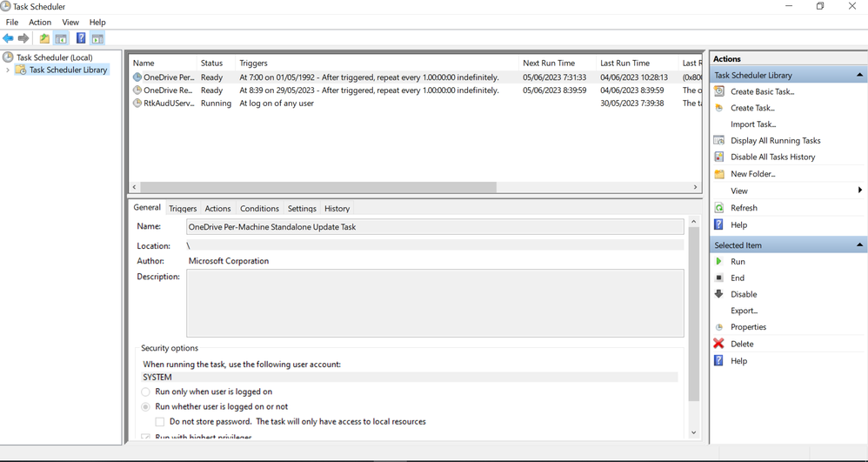Click the task list scroll right arrow
Image resolution: width=868 pixels, height=462 pixels.
[696, 187]
